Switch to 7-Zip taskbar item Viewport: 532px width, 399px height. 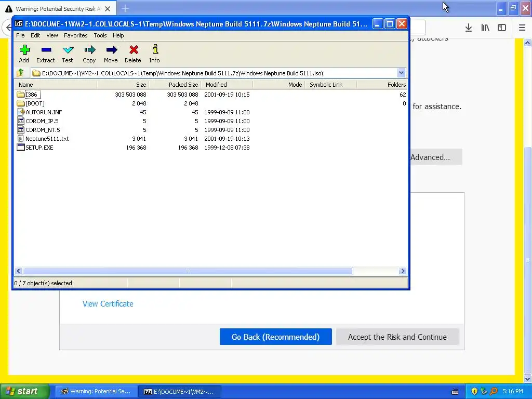click(180, 392)
